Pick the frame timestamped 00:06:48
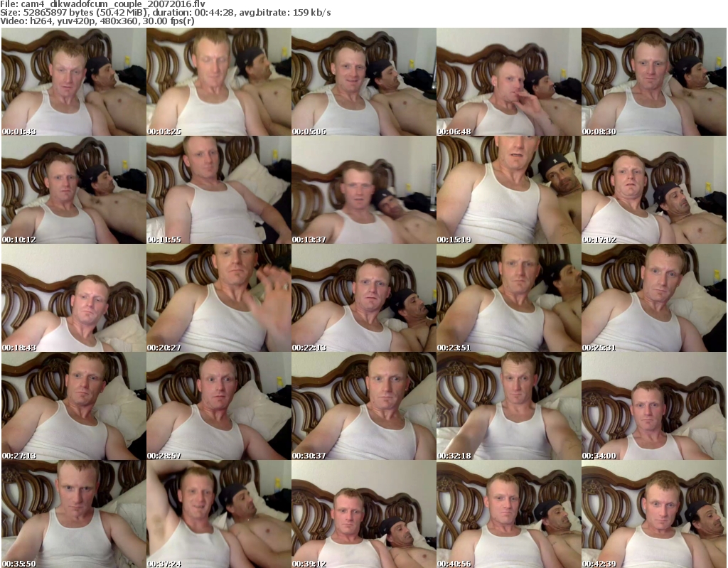 point(509,82)
